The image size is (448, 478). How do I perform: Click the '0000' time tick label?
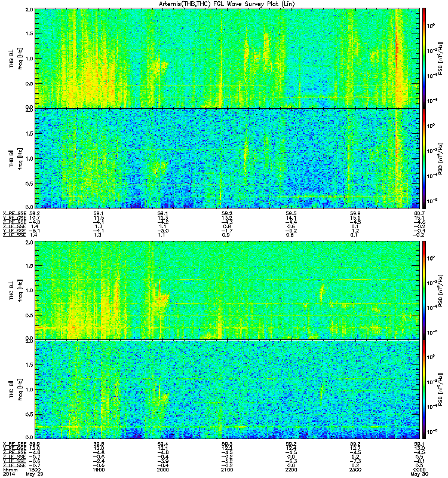click(419, 470)
